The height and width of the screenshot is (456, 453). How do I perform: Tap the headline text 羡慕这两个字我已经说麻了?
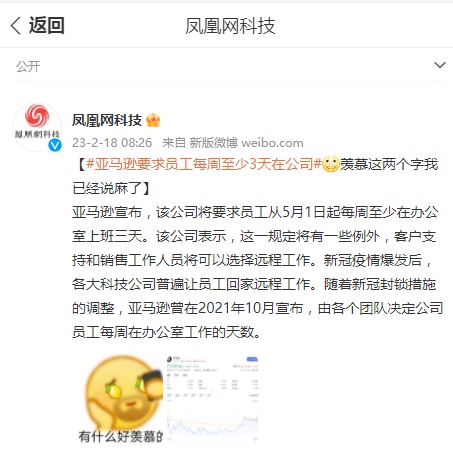(255, 176)
